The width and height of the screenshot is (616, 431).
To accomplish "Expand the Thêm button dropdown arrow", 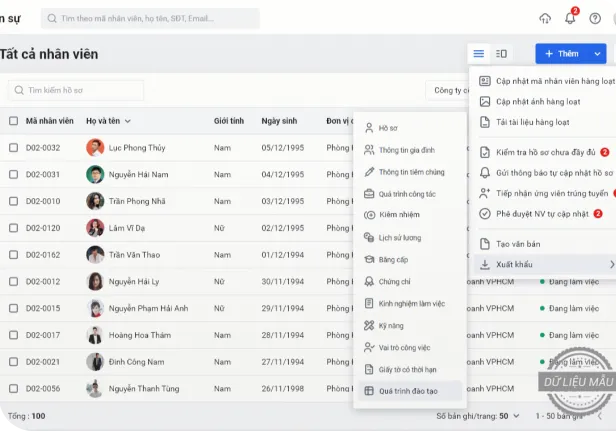I will click(598, 53).
